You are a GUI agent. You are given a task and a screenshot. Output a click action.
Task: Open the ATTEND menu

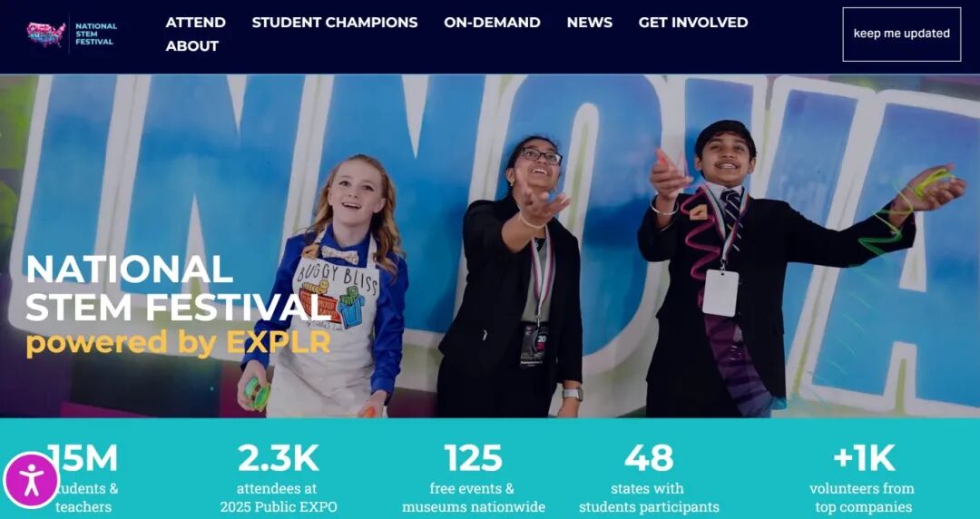(196, 23)
